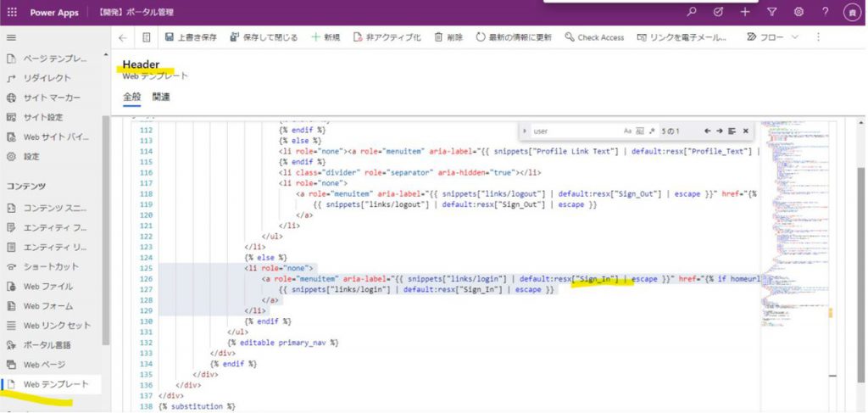
Task: Click line number 125 in the editor
Action: [x=147, y=269]
